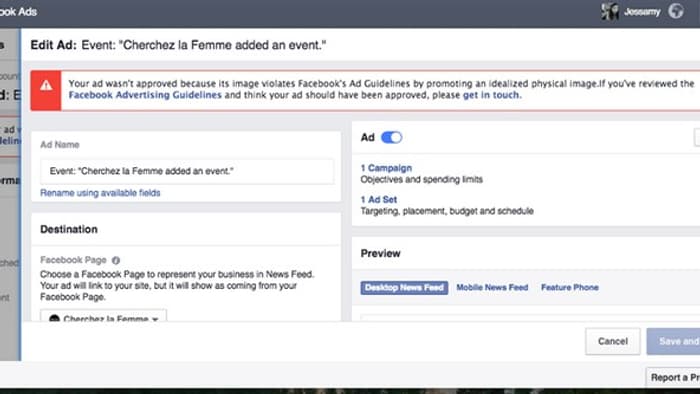
Task: Click the Preview section heading
Action: 380,253
